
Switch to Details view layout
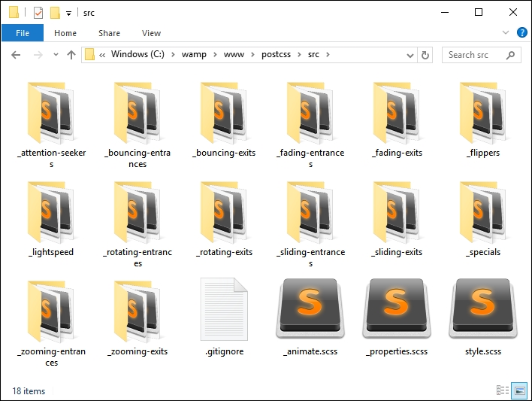(503, 390)
